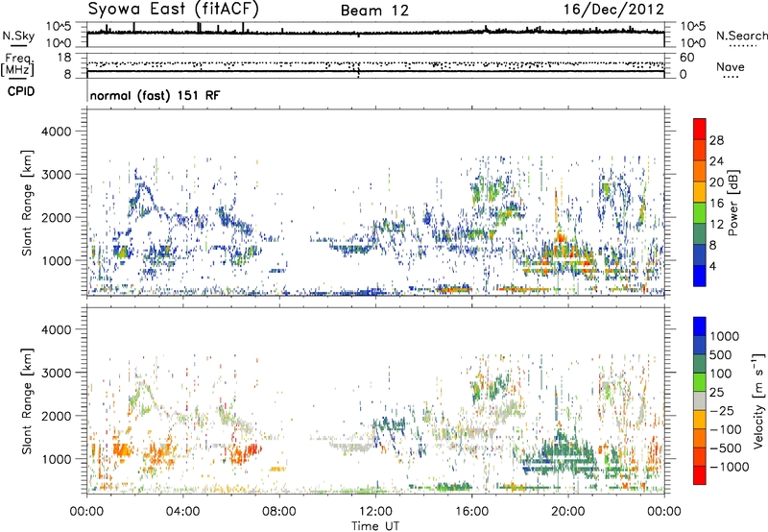The width and height of the screenshot is (768, 532).
Task: Click the '18' frequency axis tick label
Action: coord(64,58)
